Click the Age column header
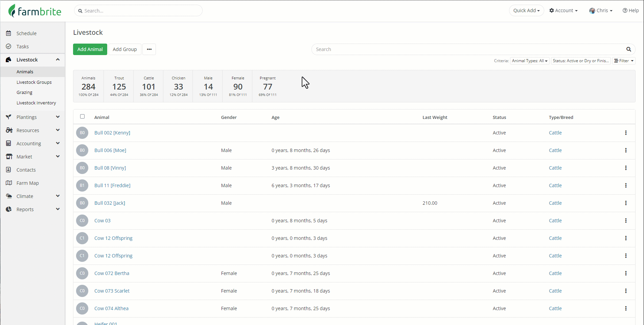644x325 pixels. click(275, 117)
